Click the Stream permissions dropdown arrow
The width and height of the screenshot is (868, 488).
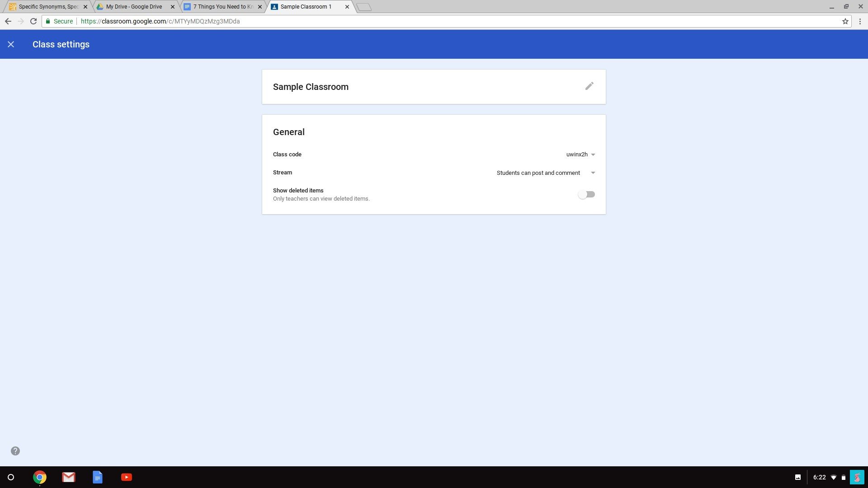pos(593,173)
